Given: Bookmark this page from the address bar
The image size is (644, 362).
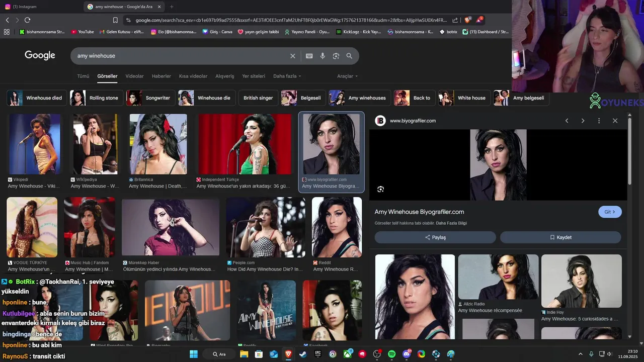Looking at the screenshot, I should coord(115,20).
